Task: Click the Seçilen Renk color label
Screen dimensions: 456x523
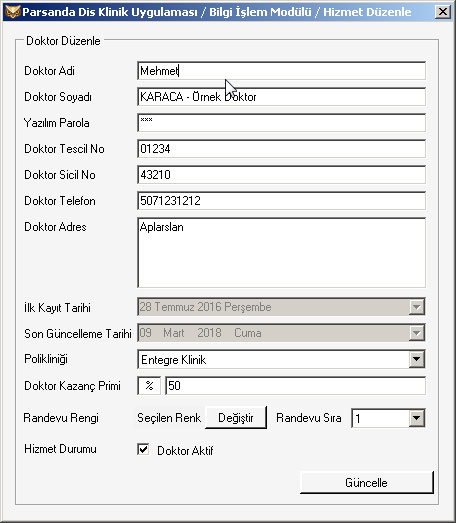Action: coord(169,418)
